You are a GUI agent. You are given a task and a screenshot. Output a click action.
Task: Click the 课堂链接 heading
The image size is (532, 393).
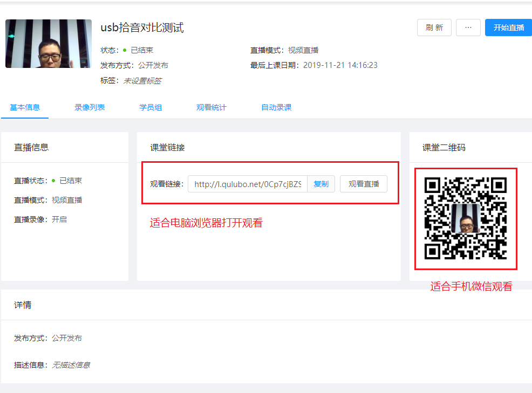(167, 148)
